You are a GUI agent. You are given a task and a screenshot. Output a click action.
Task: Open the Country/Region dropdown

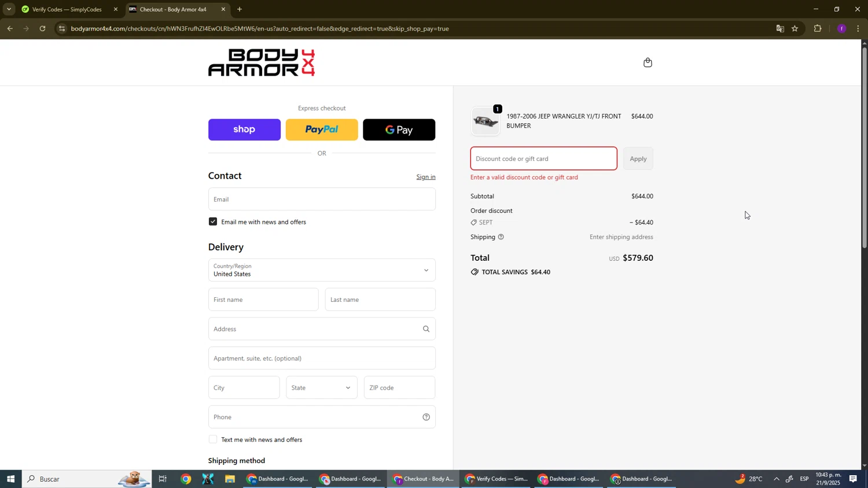[322, 270]
